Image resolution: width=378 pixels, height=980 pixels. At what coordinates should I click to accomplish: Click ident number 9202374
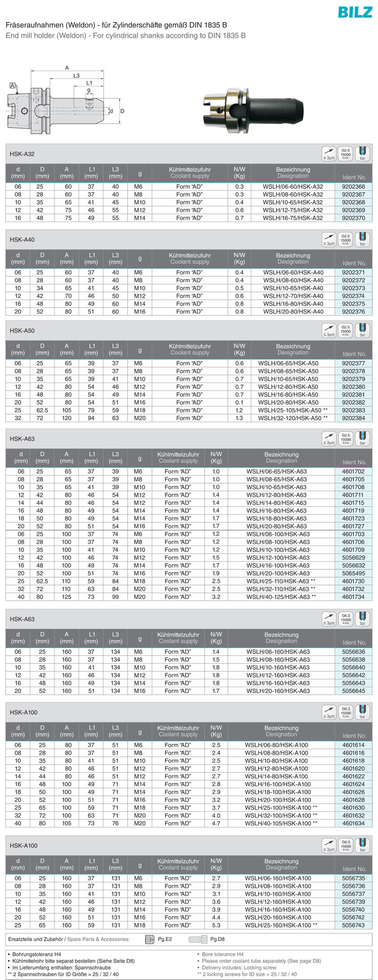[353, 296]
